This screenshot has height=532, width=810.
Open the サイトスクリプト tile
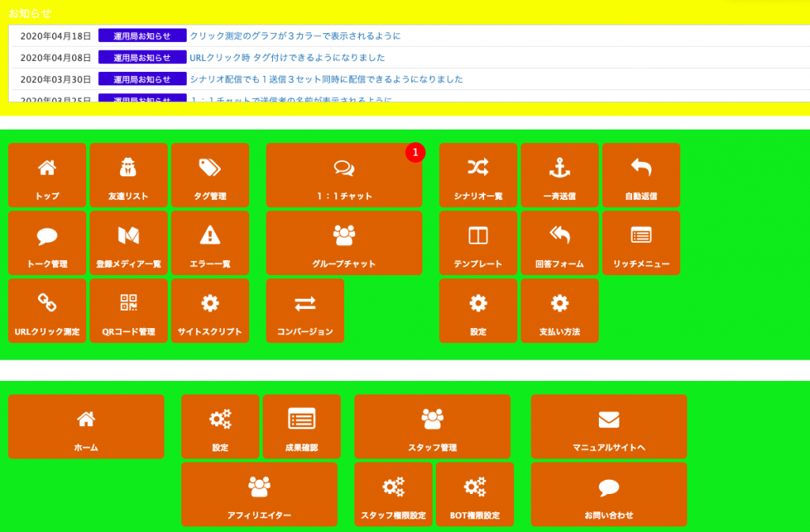coord(210,311)
